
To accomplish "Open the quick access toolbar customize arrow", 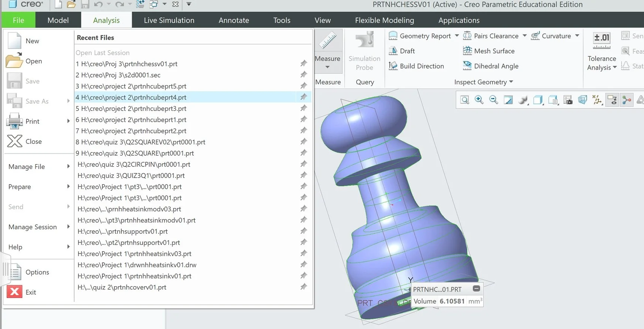I will [189, 4].
